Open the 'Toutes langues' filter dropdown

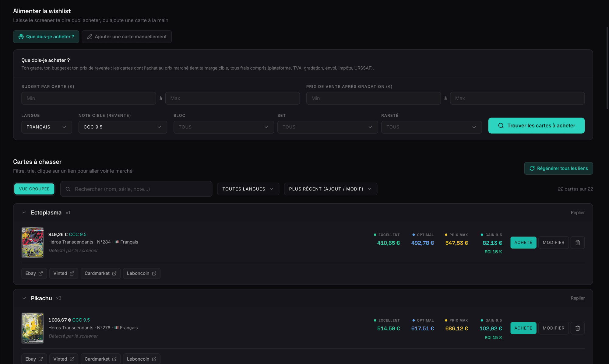pos(248,189)
